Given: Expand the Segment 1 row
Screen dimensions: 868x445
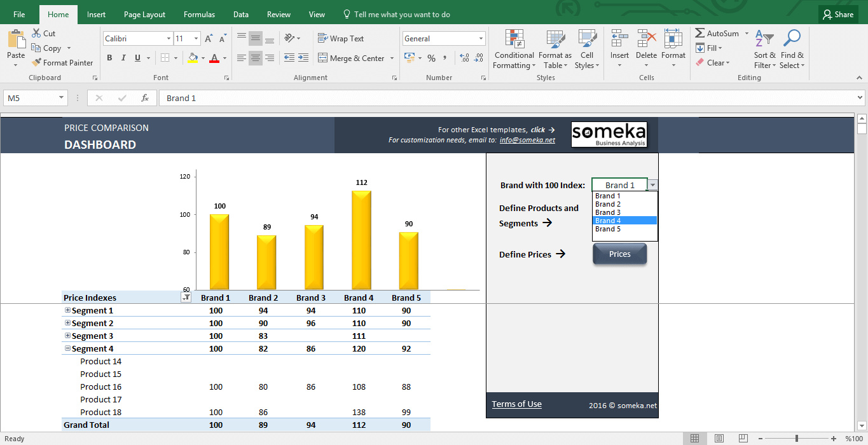Looking at the screenshot, I should click(x=67, y=310).
